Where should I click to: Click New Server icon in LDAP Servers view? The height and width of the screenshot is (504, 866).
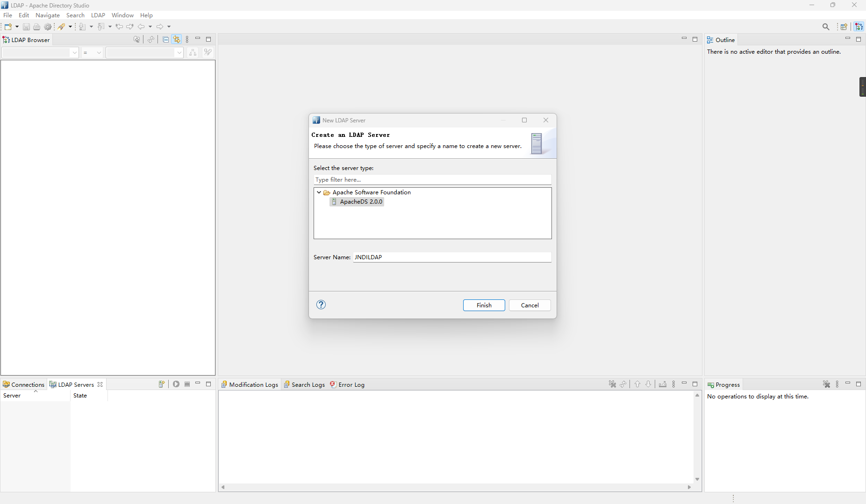[x=161, y=384]
